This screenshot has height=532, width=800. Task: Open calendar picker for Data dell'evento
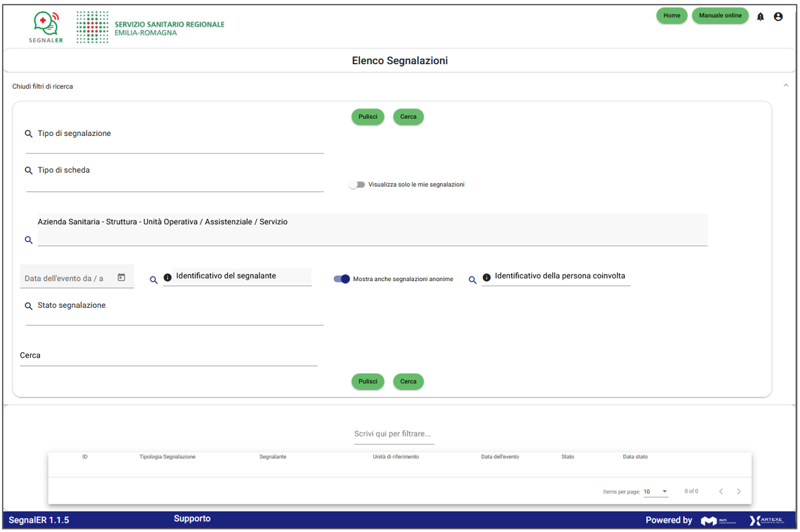(122, 278)
